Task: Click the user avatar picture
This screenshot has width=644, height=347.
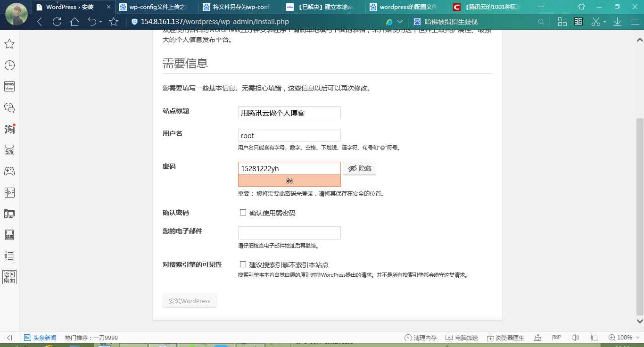Action: [16, 14]
